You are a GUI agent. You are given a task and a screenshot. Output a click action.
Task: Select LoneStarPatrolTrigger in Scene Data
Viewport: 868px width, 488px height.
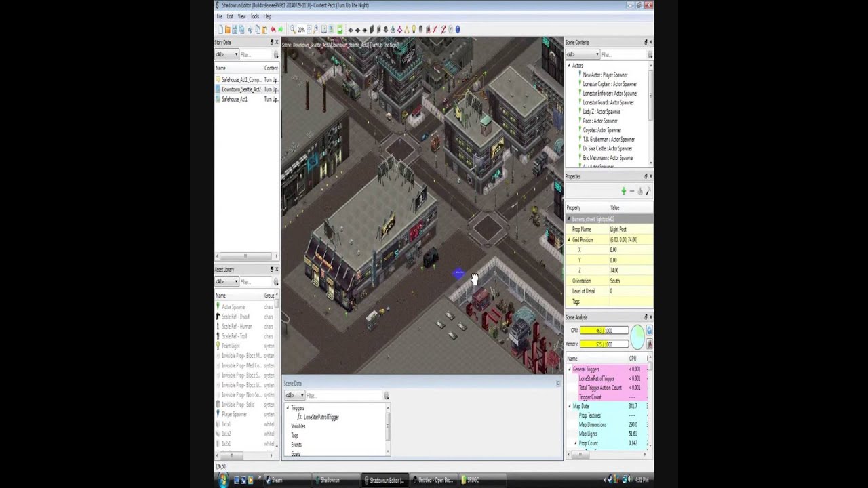click(x=321, y=417)
